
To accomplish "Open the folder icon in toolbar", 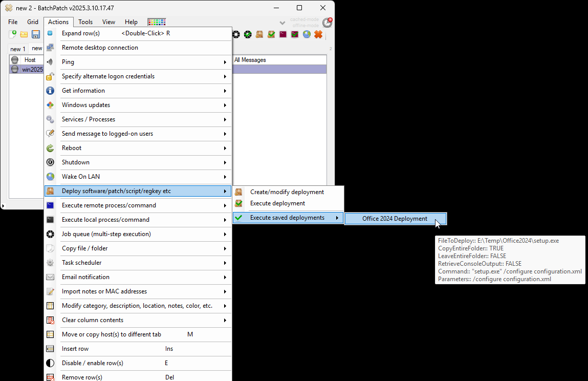I will [24, 34].
